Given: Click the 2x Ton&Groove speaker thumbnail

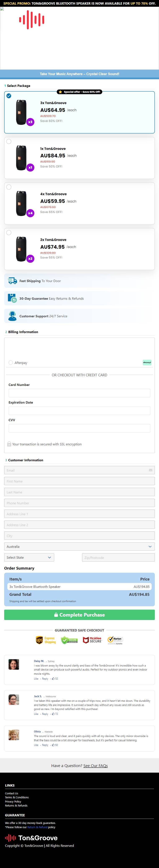Looking at the screenshot, I should [22, 249].
